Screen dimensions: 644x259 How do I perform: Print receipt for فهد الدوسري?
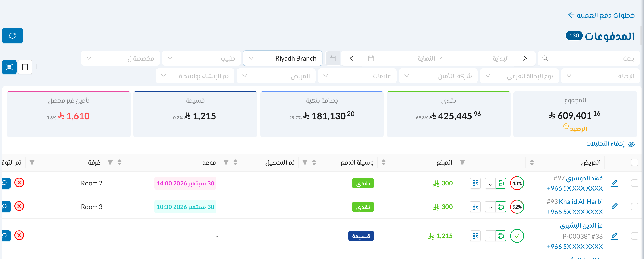click(501, 183)
